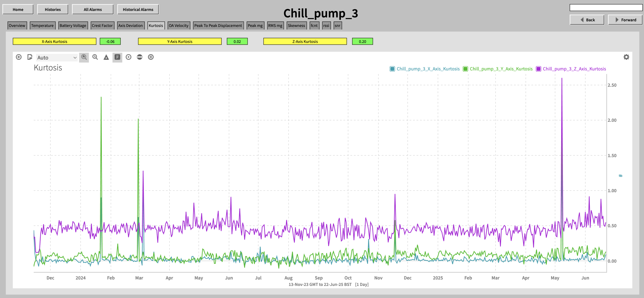The width and height of the screenshot is (644, 298).
Task: Click the empty search field at top right
Action: coord(606,8)
